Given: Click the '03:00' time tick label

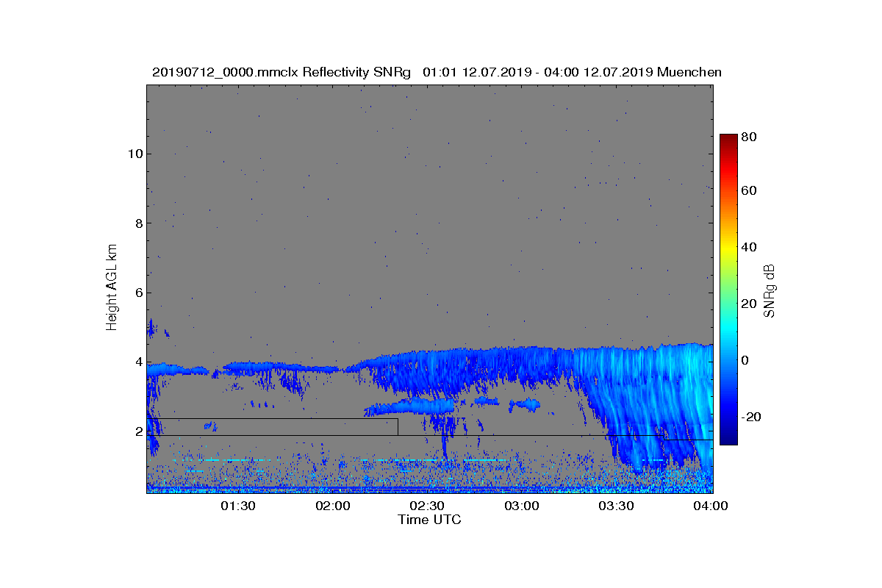Looking at the screenshot, I should 523,506.
